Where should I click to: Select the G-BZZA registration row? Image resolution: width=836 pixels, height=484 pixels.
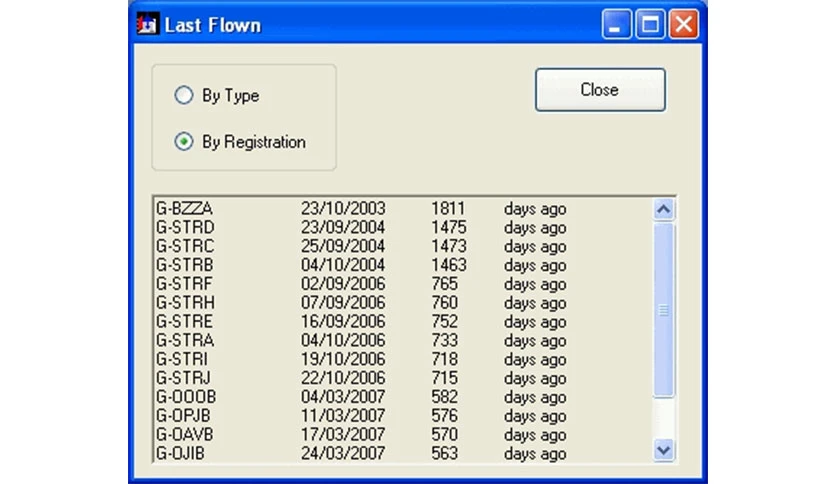[x=402, y=208]
